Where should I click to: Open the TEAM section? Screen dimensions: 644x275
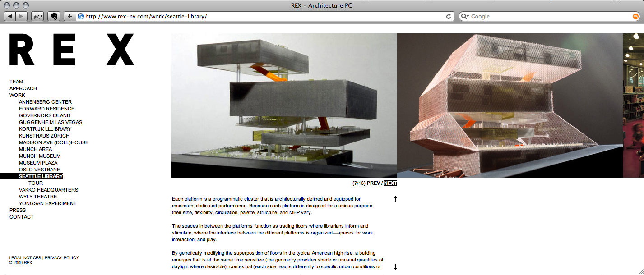pos(16,81)
